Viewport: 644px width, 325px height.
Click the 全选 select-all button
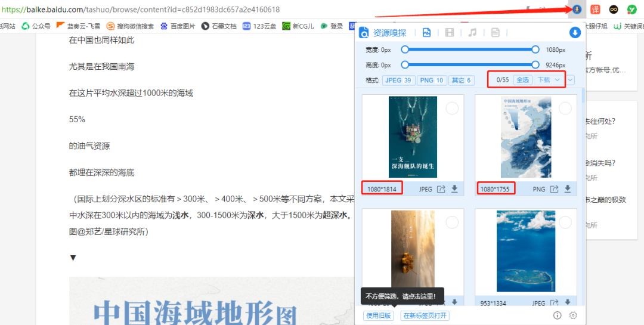pyautogui.click(x=522, y=80)
